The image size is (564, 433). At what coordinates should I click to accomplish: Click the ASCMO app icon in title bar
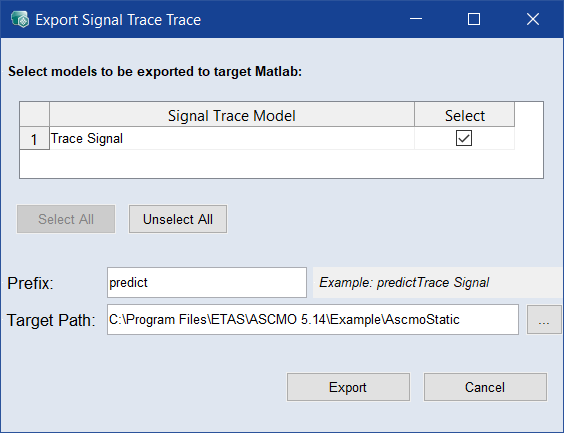click(x=20, y=19)
